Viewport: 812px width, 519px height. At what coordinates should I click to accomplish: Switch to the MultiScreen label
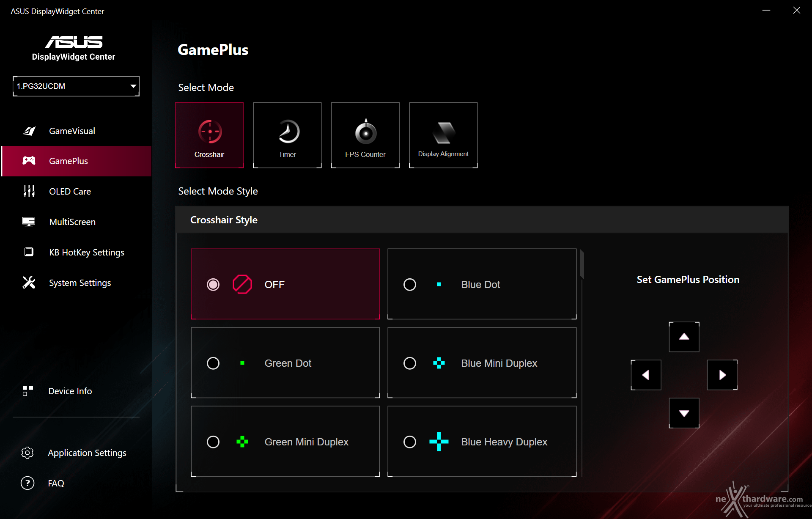point(72,222)
